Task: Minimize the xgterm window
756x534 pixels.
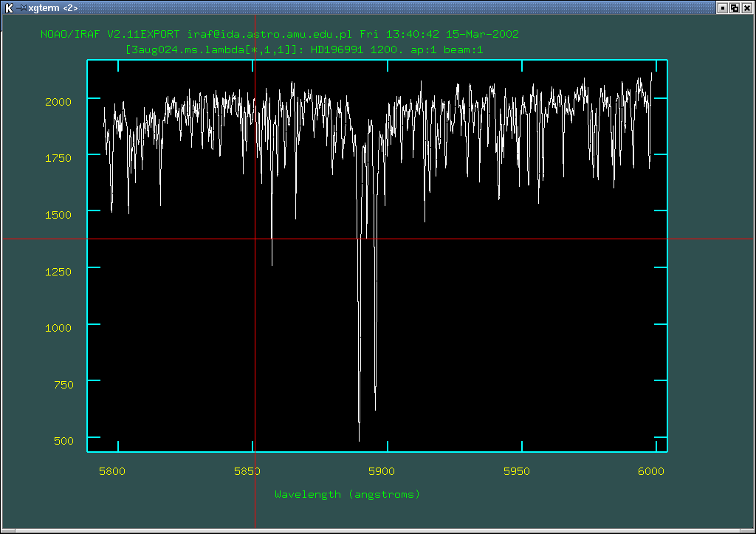Action: point(723,7)
